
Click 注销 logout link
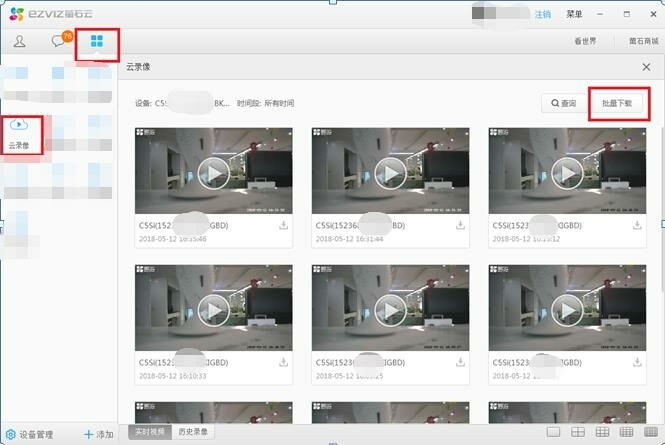click(x=542, y=14)
